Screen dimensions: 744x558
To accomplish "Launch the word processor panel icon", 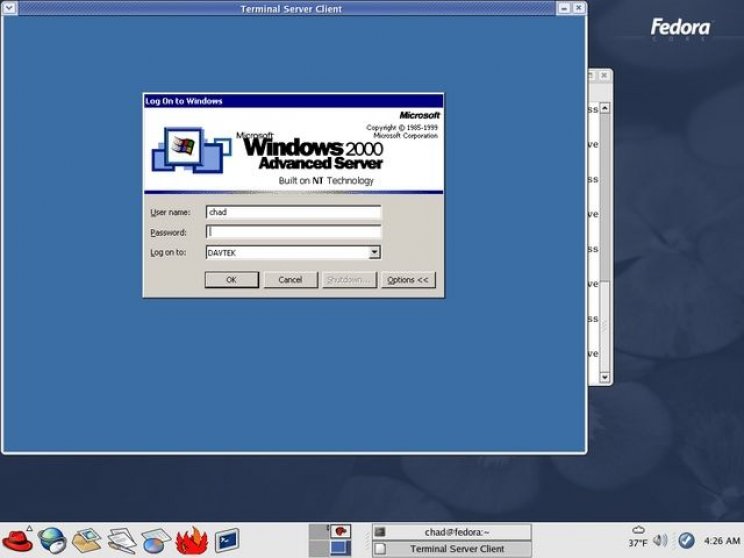I will [x=121, y=540].
